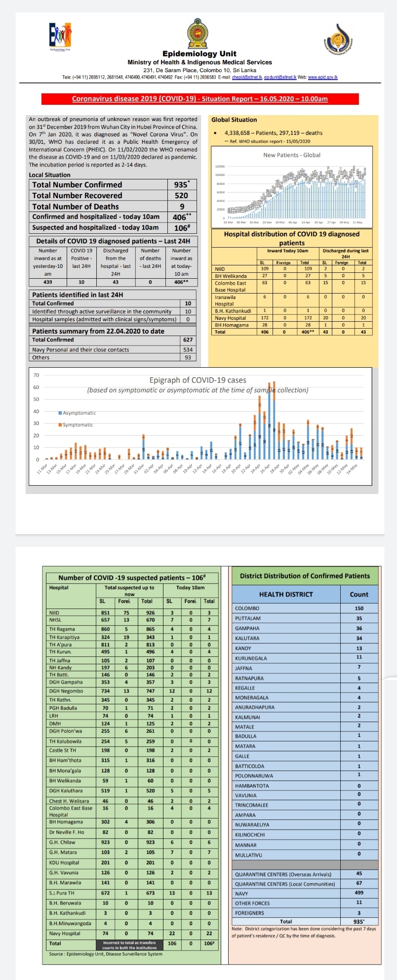Select "Identified through active surveillance in the community" row
Screen dimensions: 397x980
click(113, 312)
